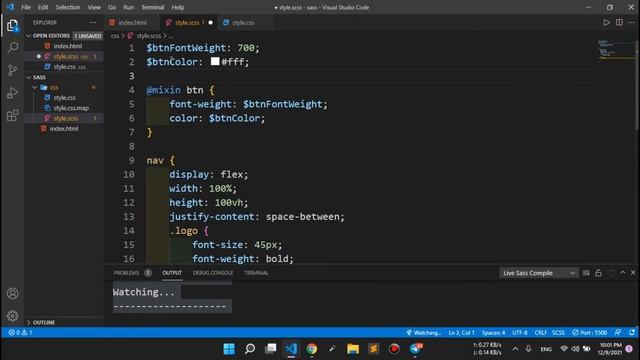Image resolution: width=640 pixels, height=360 pixels.
Task: Open editor more actions ellipsis
Action: 631,22
